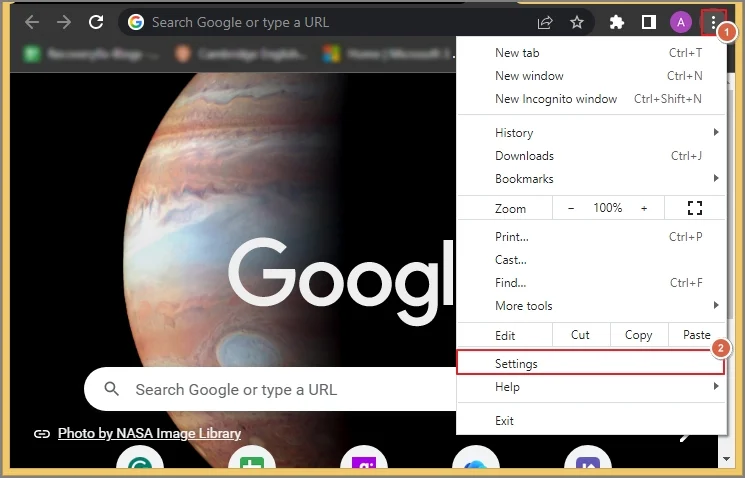Click the magnifier icon in the search box
This screenshot has height=478, width=745.
[112, 389]
